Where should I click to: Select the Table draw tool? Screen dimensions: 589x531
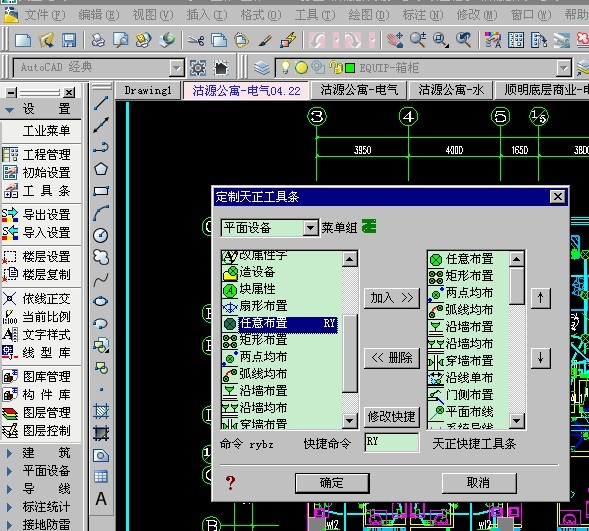pyautogui.click(x=101, y=477)
